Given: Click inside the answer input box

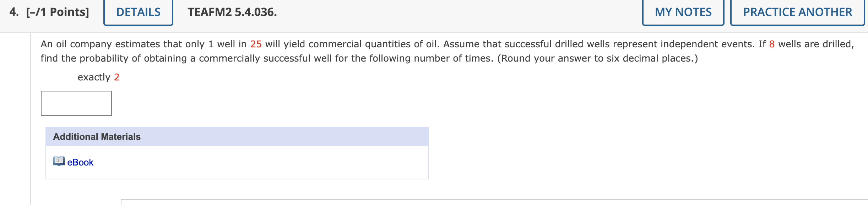Looking at the screenshot, I should click(x=76, y=103).
